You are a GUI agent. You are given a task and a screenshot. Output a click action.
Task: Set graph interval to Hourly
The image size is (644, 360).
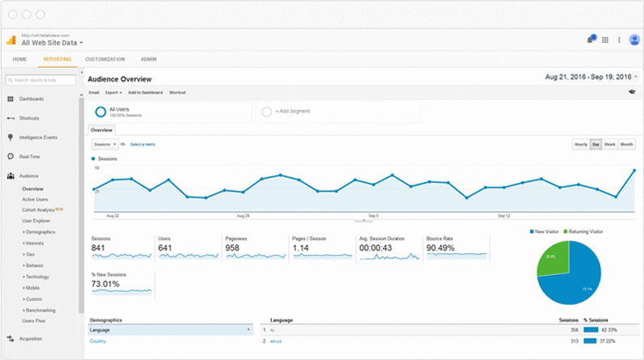point(581,144)
